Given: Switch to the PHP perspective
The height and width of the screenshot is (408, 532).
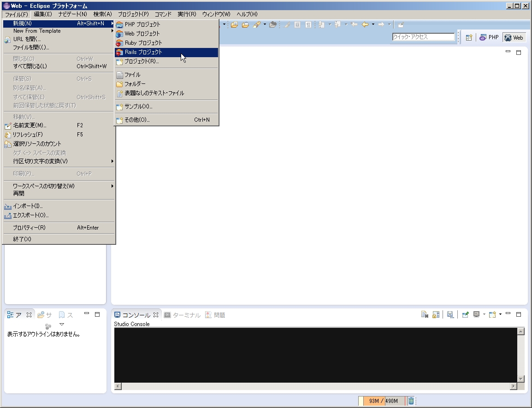Looking at the screenshot, I should point(489,37).
